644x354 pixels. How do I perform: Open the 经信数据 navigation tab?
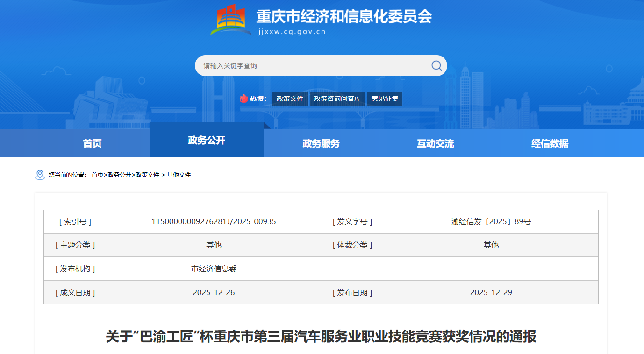tap(550, 143)
